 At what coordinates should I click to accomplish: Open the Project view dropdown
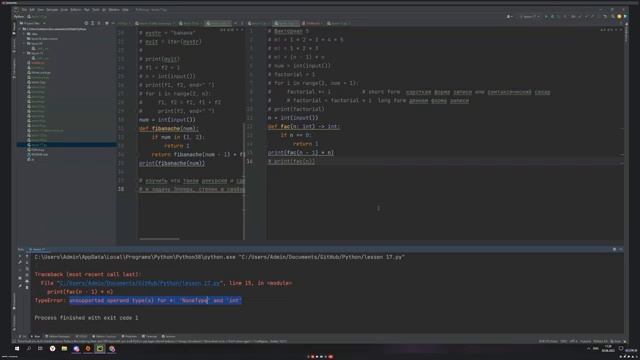click(x=33, y=23)
